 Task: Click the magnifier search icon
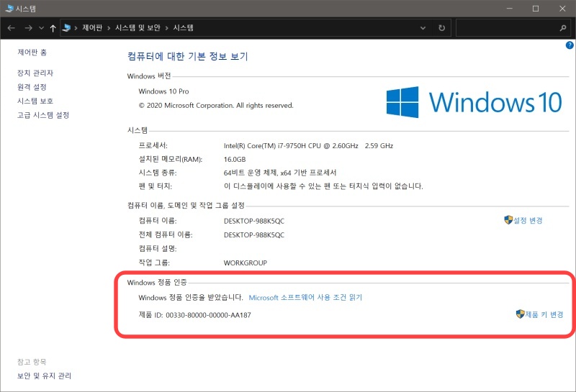(x=563, y=28)
